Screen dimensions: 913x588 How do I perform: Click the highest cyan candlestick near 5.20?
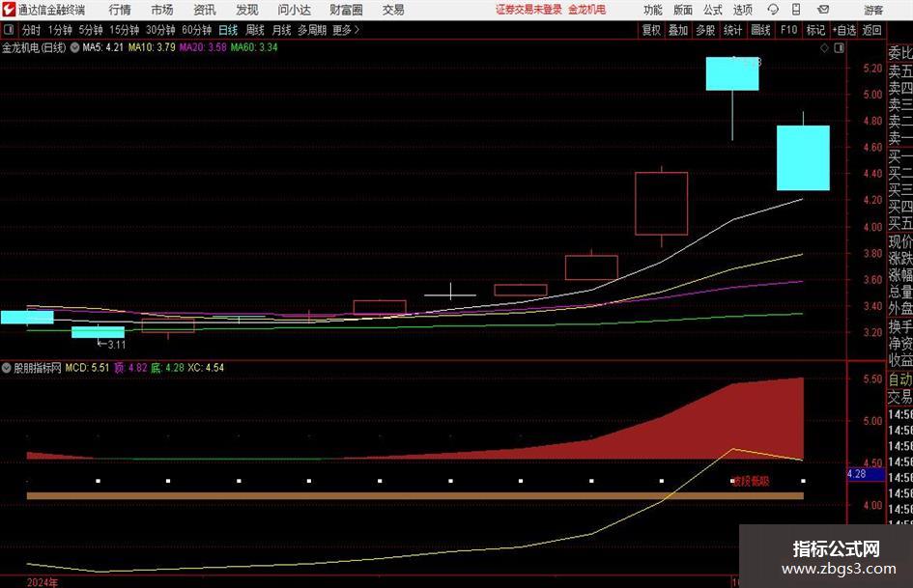pyautogui.click(x=732, y=73)
